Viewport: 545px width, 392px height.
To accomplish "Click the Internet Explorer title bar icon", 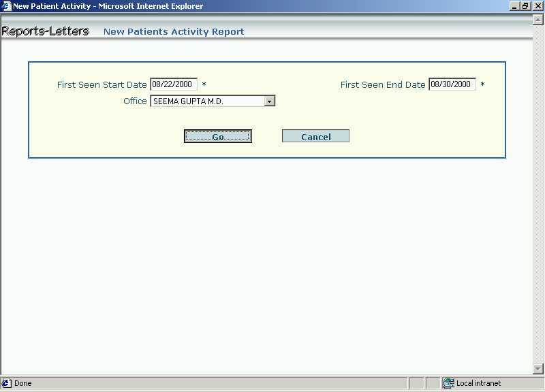I will pyautogui.click(x=6, y=6).
